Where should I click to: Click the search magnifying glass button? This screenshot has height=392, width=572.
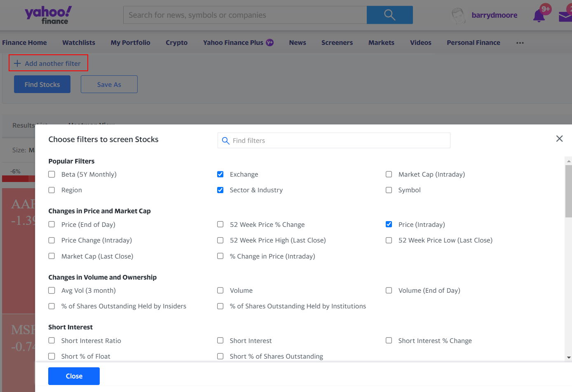(389, 14)
